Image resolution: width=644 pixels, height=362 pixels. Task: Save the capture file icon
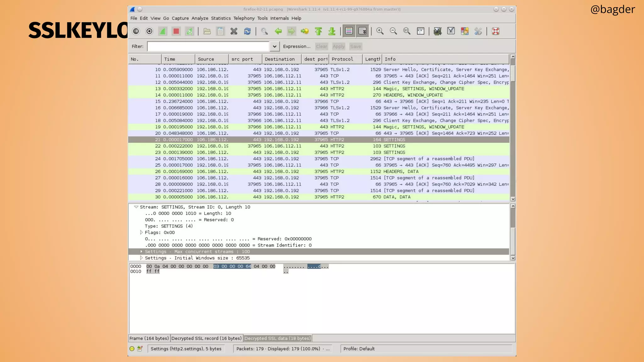click(220, 31)
